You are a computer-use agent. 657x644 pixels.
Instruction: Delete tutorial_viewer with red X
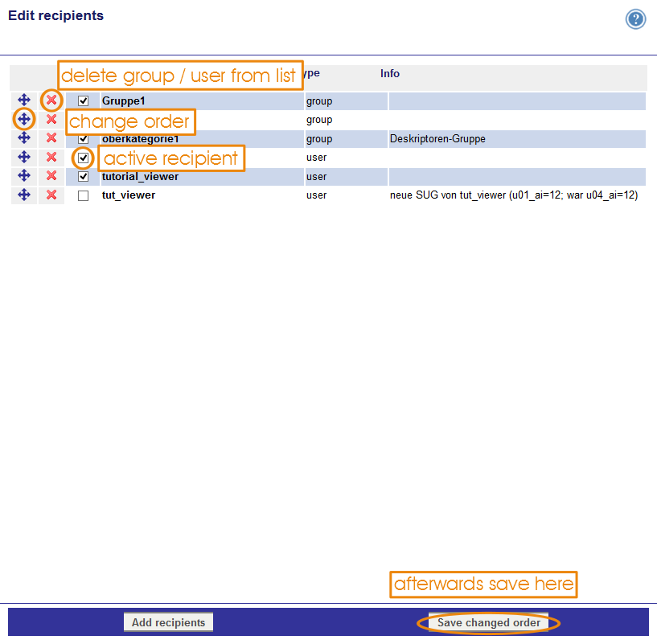click(x=51, y=175)
